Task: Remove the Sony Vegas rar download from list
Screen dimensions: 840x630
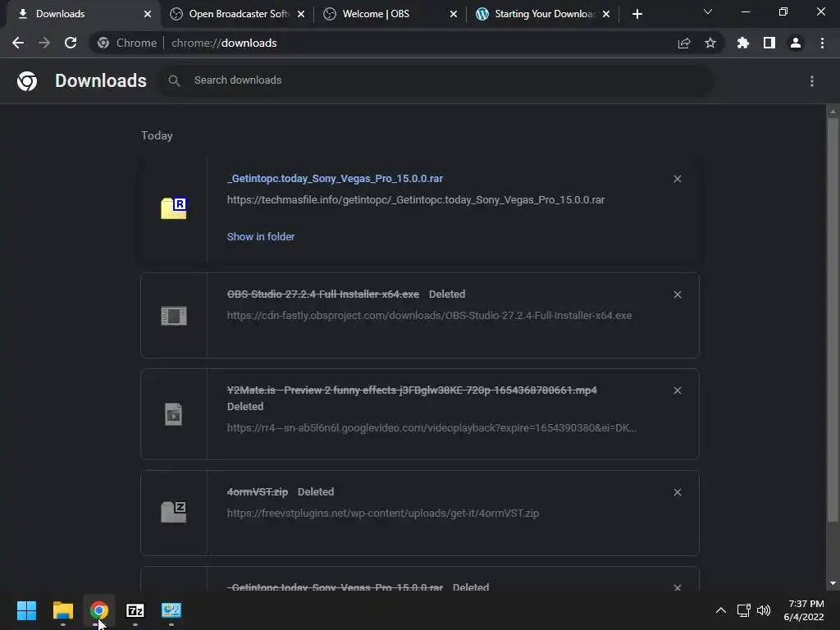Action: (x=677, y=179)
